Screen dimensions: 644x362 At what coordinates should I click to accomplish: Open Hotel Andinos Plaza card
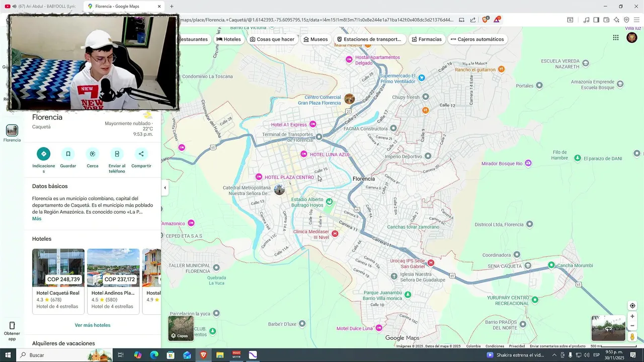[113, 282]
